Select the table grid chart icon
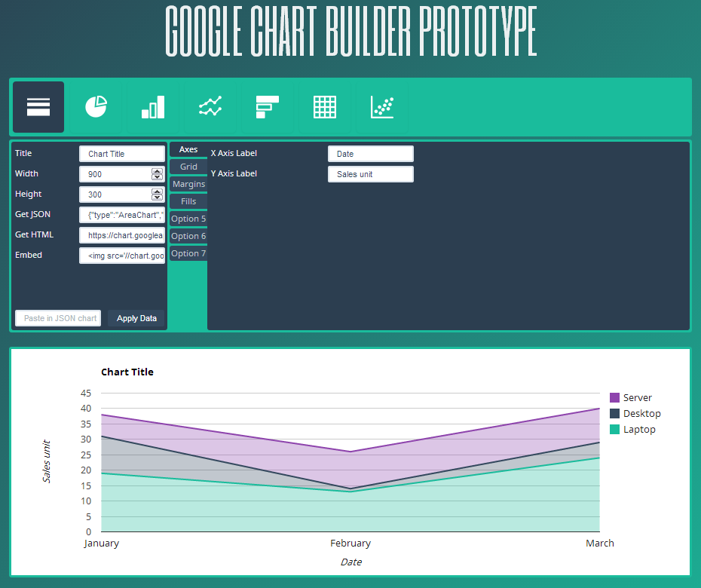Image resolution: width=701 pixels, height=588 pixels. pos(325,107)
